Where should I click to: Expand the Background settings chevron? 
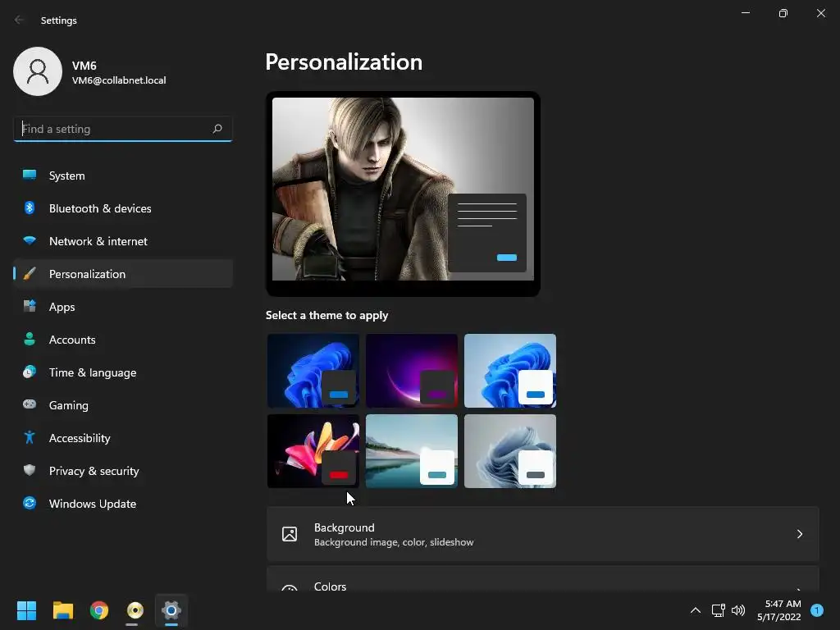[799, 534]
